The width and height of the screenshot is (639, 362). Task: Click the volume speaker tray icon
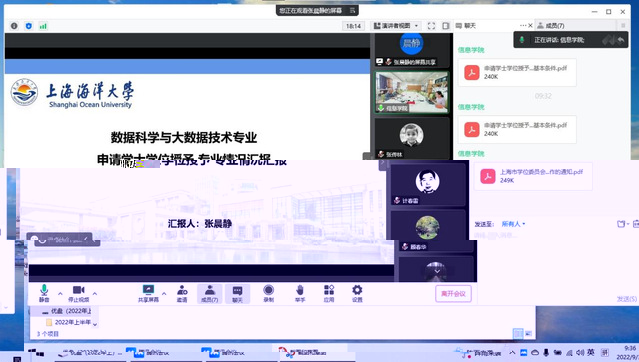580,353
